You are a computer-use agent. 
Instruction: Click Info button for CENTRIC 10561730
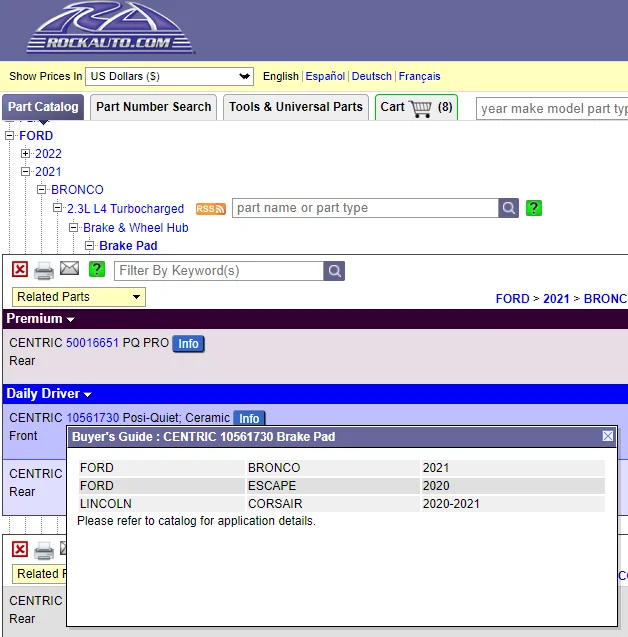tap(249, 418)
